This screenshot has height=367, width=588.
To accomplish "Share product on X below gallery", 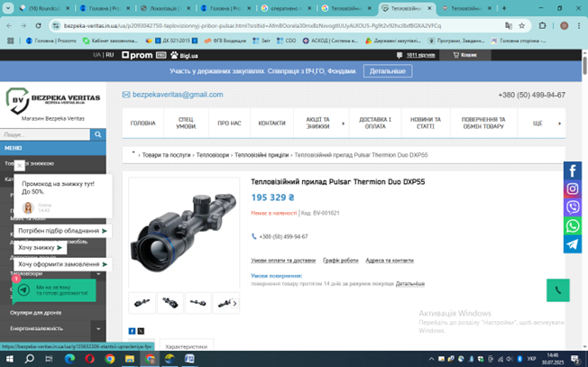I will click(141, 331).
